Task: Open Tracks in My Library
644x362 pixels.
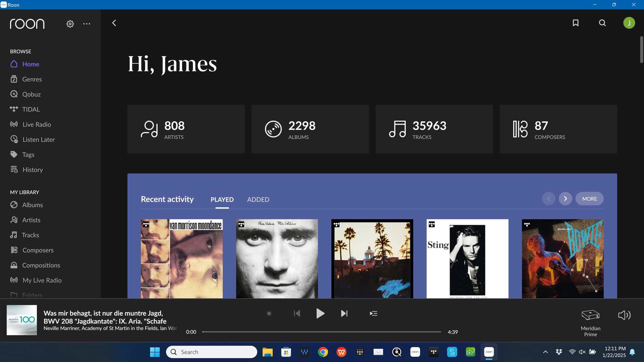Action: [x=24, y=235]
